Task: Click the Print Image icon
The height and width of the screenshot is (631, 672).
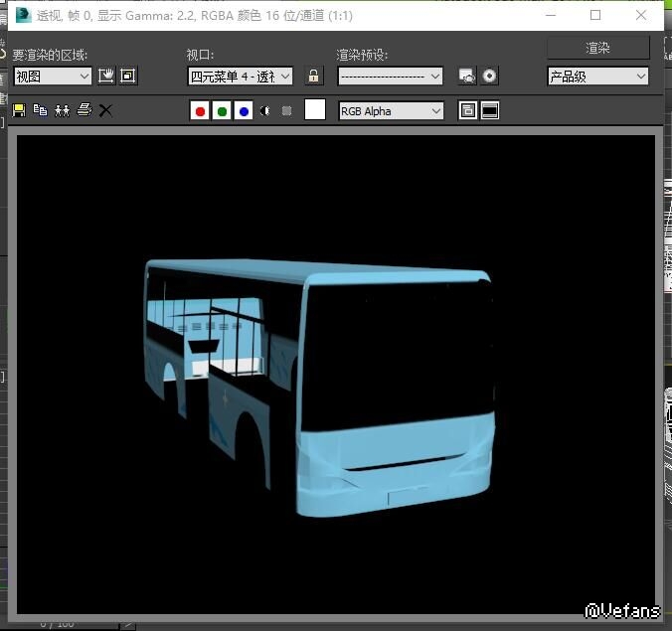Action: [84, 110]
